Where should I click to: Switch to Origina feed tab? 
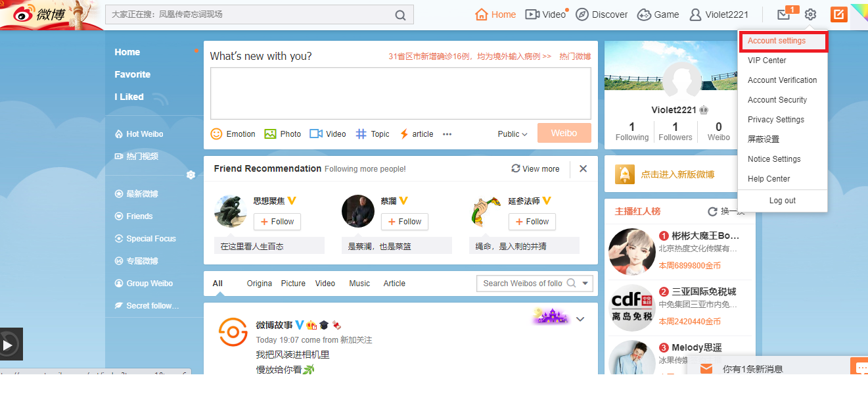pyautogui.click(x=260, y=284)
